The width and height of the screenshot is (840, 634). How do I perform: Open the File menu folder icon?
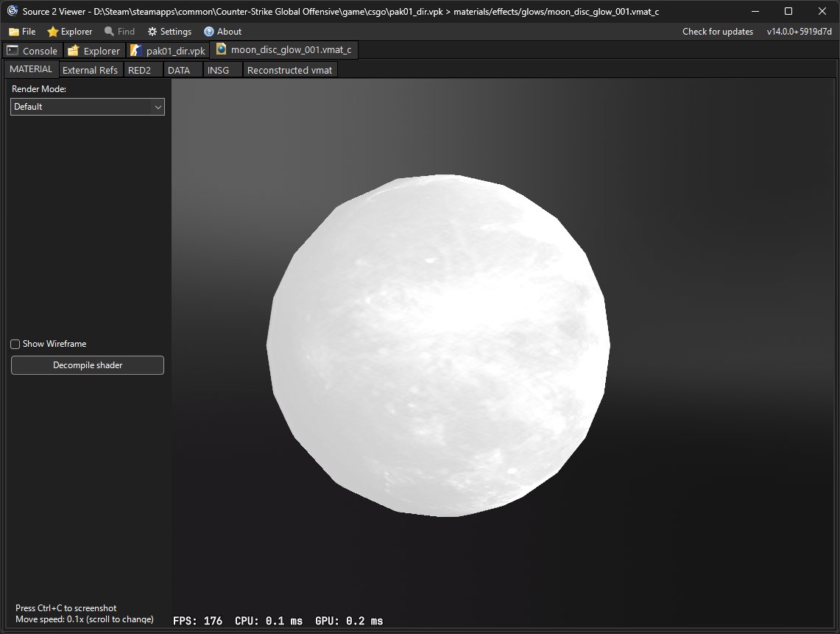pos(14,32)
